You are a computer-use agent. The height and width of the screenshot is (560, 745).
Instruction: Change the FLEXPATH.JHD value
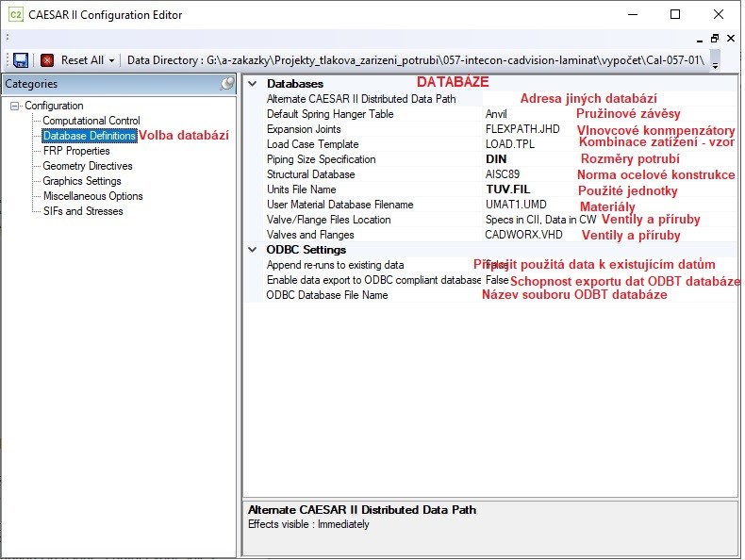[x=522, y=129]
